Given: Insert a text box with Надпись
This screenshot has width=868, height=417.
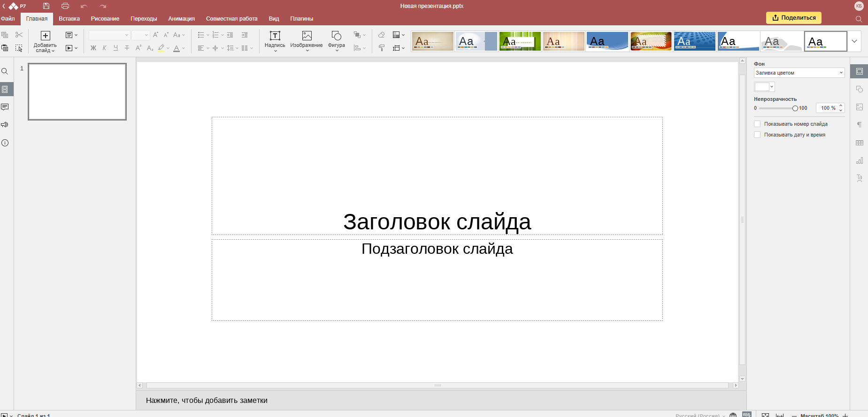Looking at the screenshot, I should [x=275, y=41].
